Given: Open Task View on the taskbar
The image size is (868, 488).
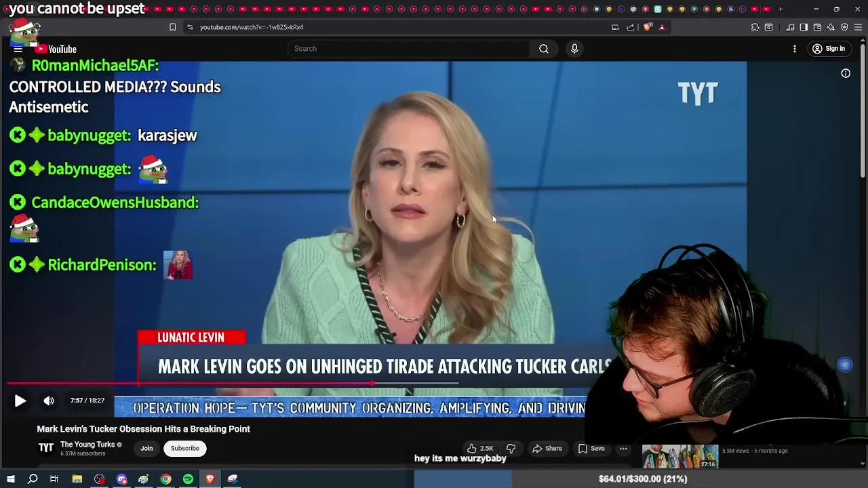Looking at the screenshot, I should pos(54,479).
